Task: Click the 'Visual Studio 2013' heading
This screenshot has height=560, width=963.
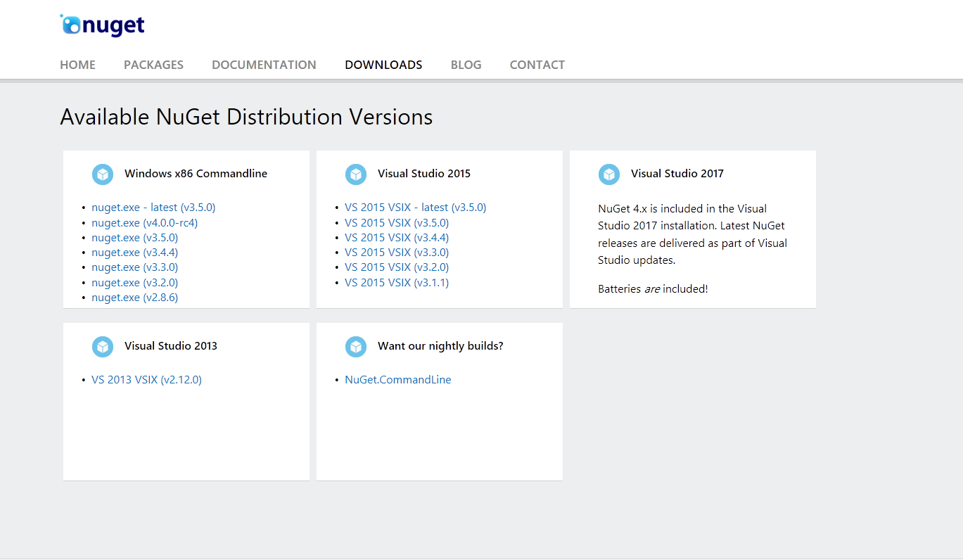Action: click(x=171, y=346)
